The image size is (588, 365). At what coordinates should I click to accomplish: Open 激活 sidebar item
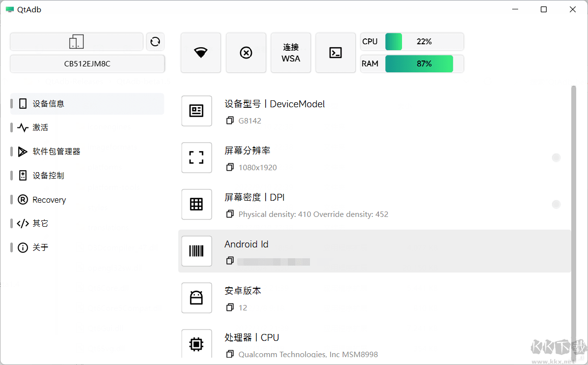point(87,127)
